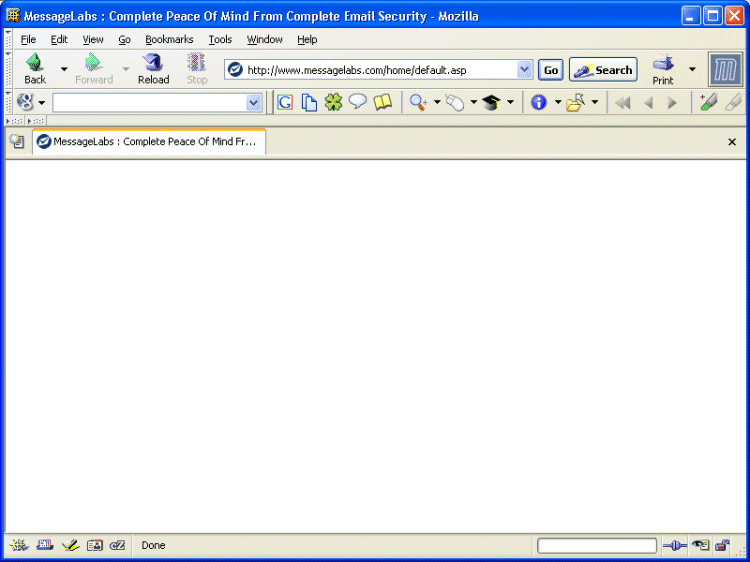Click the security padlock in status bar
Viewport: 750px width, 562px height.
[x=722, y=545]
